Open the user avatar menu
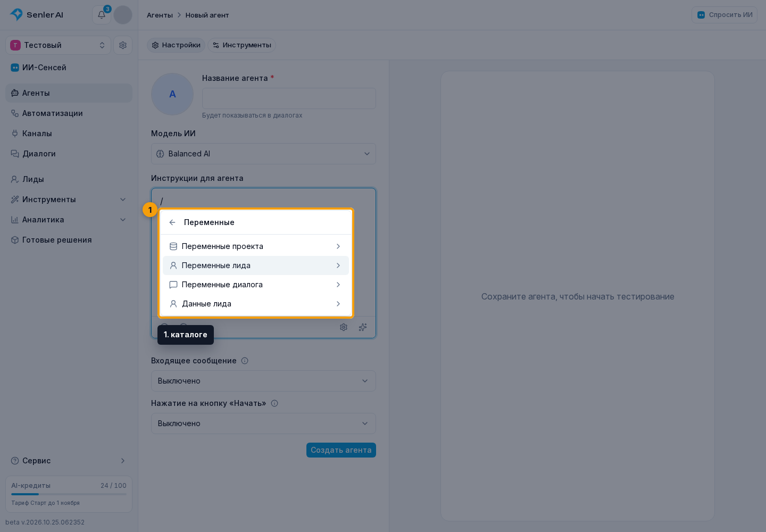Screen dimensions: 766x532 coord(123,15)
